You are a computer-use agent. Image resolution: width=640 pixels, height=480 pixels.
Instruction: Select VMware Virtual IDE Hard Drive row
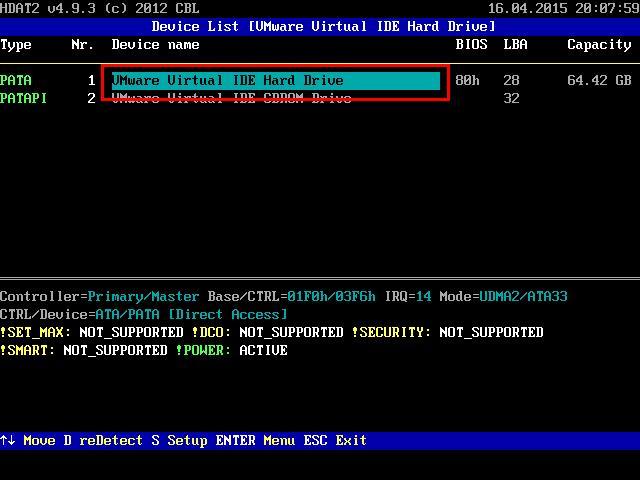[x=276, y=80]
